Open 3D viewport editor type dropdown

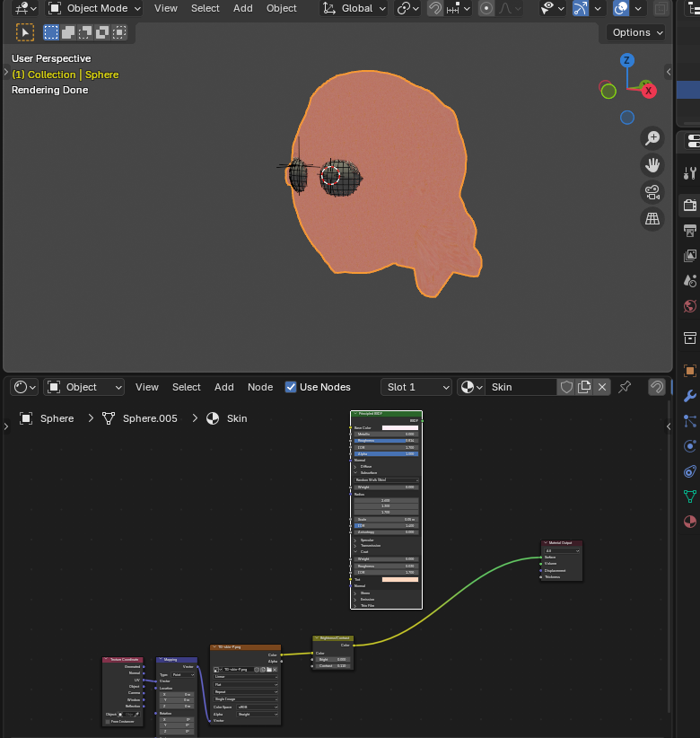[24, 8]
